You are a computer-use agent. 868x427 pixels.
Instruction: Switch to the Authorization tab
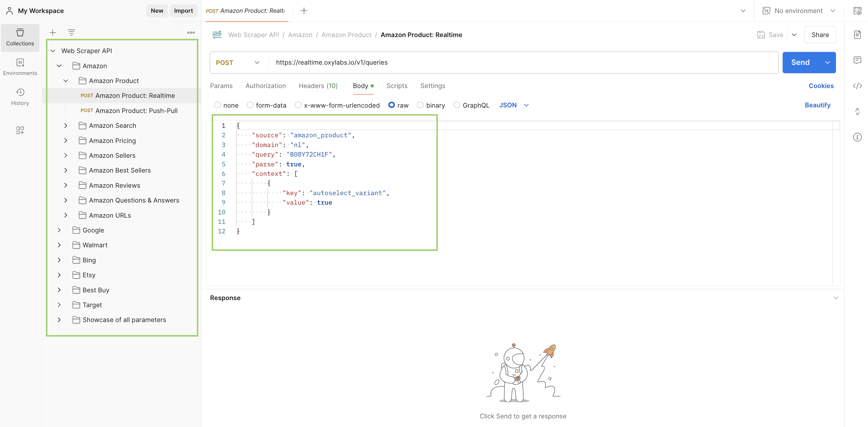265,86
